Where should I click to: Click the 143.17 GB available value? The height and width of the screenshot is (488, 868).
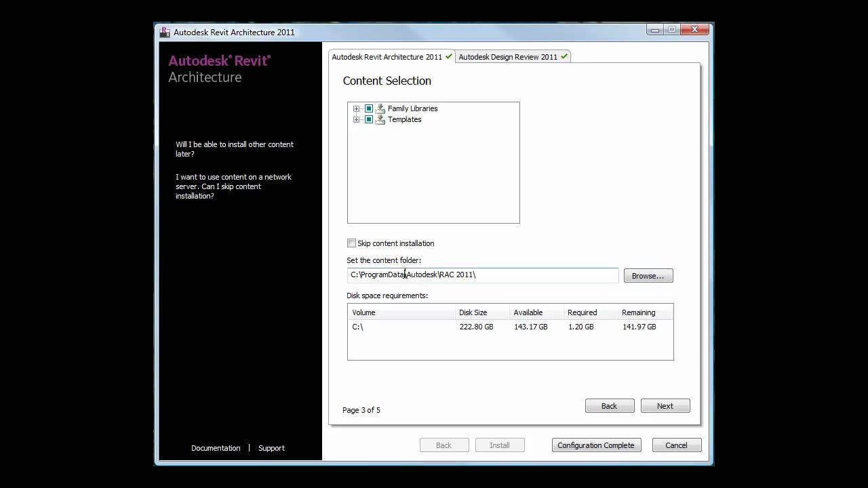point(530,327)
